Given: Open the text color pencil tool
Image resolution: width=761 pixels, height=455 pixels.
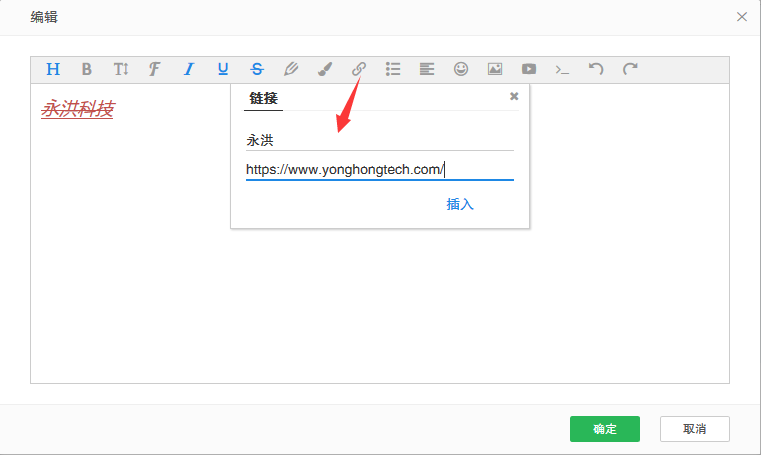Looking at the screenshot, I should pyautogui.click(x=291, y=69).
